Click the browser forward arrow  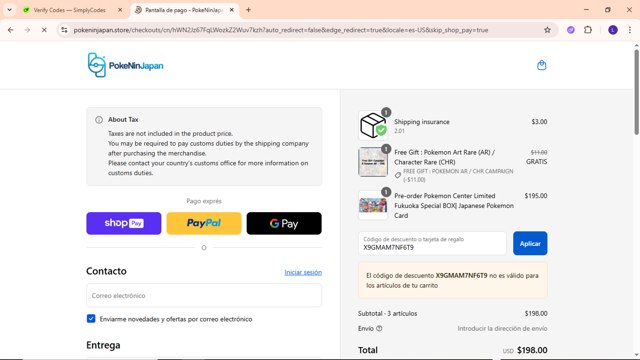(27, 30)
